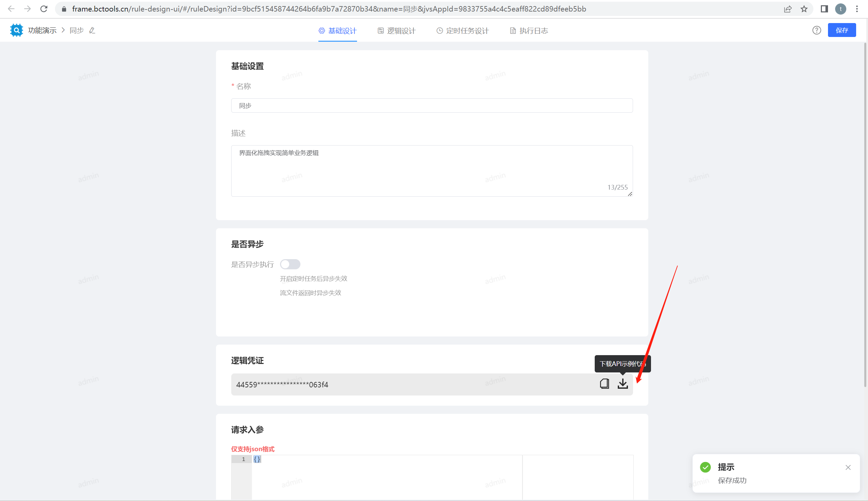
Task: Toggle the 是否异步执行 switch
Action: tap(290, 264)
